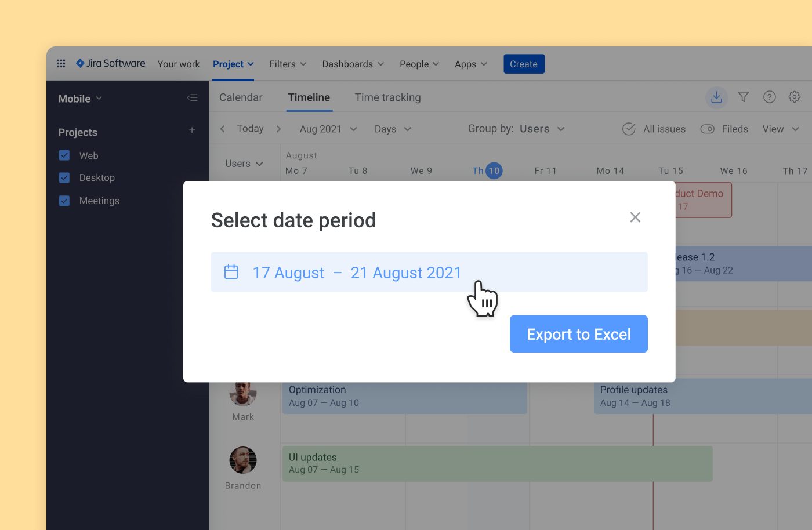
Task: Toggle the Desktop project checkbox
Action: (64, 177)
